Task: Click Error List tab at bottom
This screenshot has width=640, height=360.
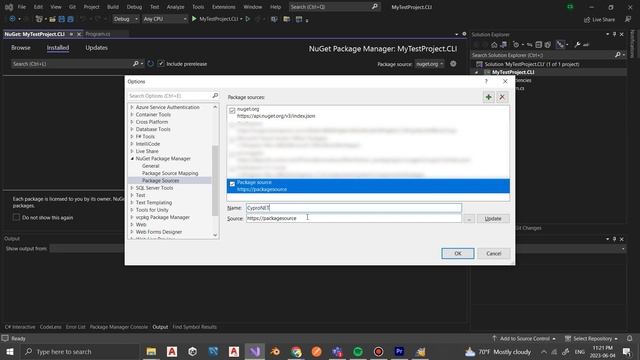Action: [76, 327]
